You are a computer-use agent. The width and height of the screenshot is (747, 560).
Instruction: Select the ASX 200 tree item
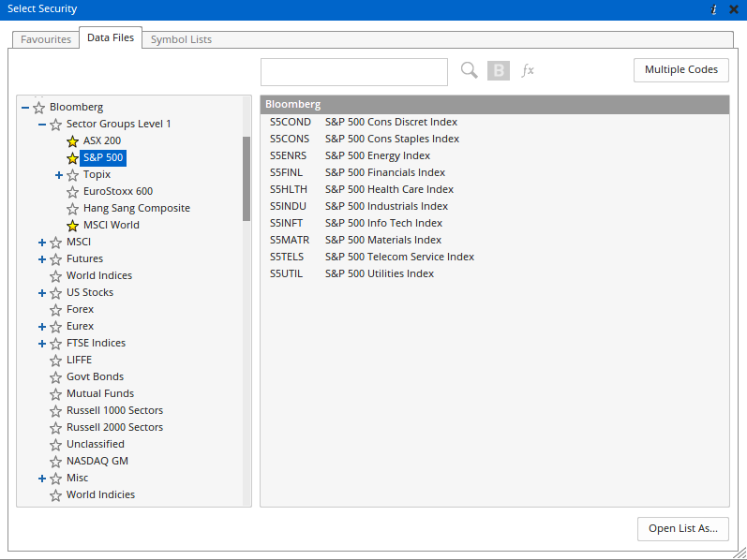102,141
